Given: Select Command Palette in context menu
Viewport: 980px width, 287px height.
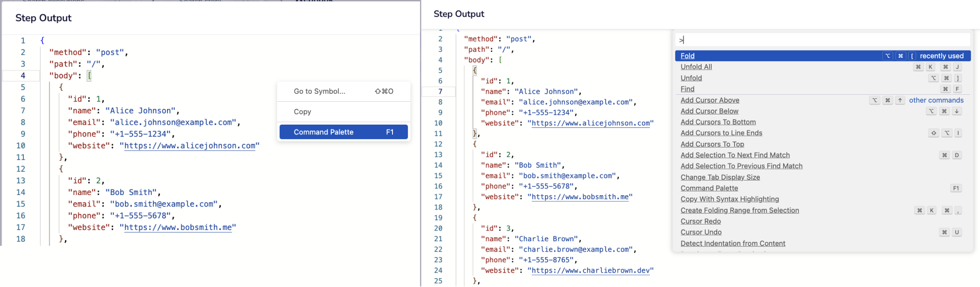Looking at the screenshot, I should [343, 132].
